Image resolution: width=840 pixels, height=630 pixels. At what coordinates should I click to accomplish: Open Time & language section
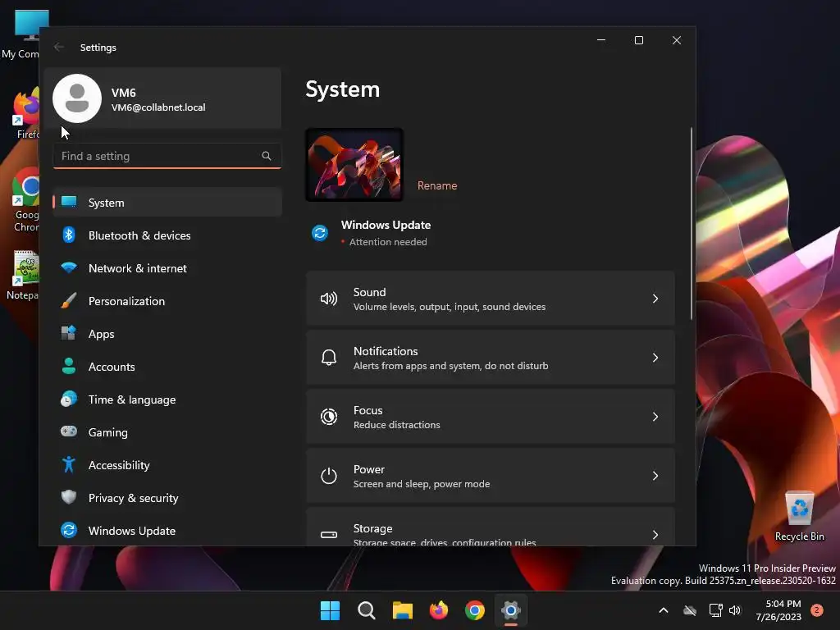point(167,399)
